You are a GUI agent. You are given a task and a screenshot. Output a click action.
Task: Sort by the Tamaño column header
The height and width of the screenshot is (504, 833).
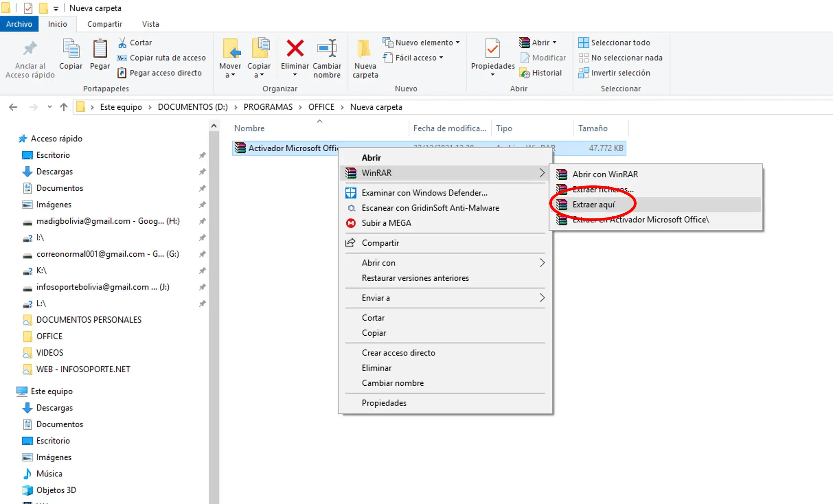(601, 128)
